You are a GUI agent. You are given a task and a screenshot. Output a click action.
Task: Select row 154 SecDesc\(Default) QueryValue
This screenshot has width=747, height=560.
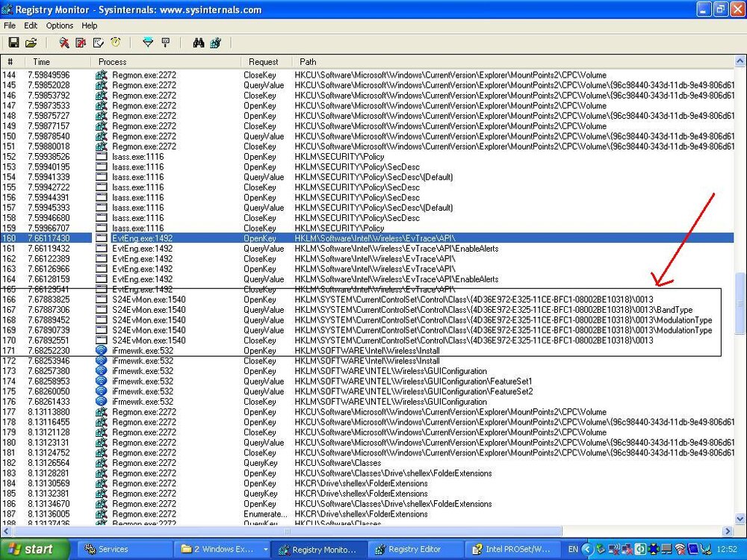point(367,177)
